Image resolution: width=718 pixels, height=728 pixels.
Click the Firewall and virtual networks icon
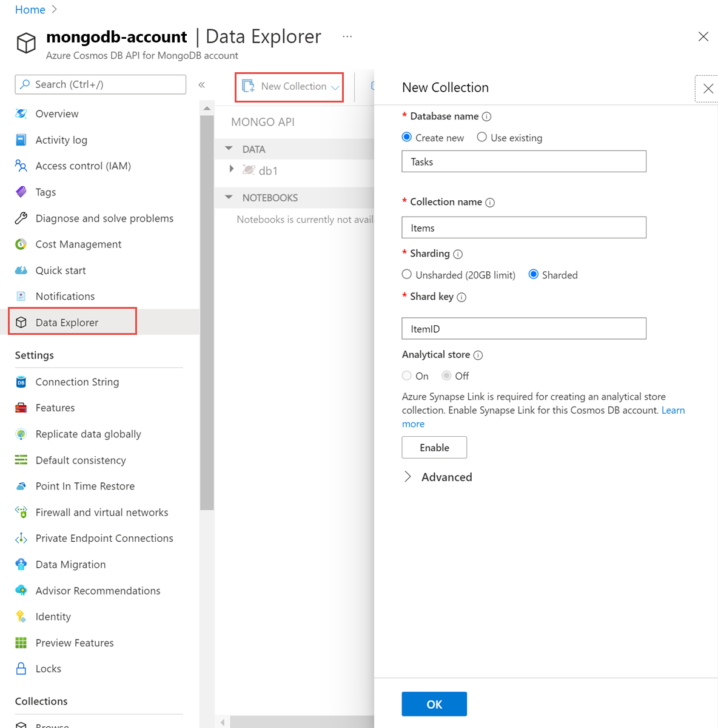point(21,512)
